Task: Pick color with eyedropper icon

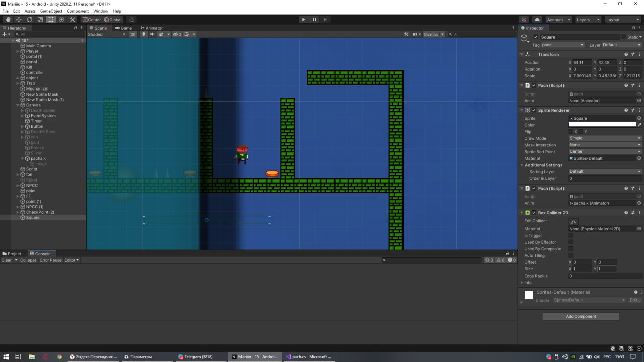Action: coord(639,125)
